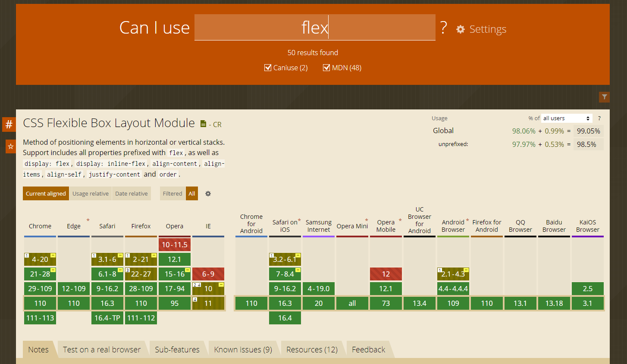Click the Samsung Internet header
The width and height of the screenshot is (627, 364).
(319, 226)
